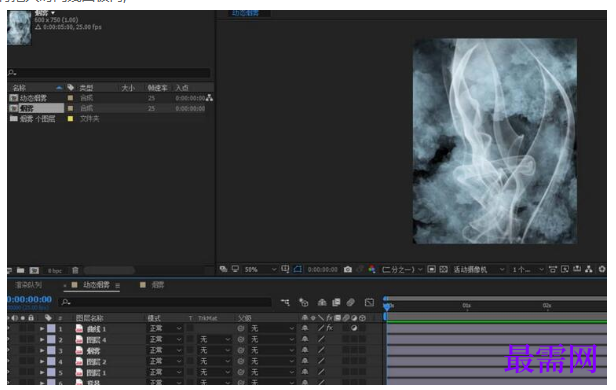Click the label swatch of the 动态烟雾 project row
This screenshot has height=390, width=616.
coord(70,97)
